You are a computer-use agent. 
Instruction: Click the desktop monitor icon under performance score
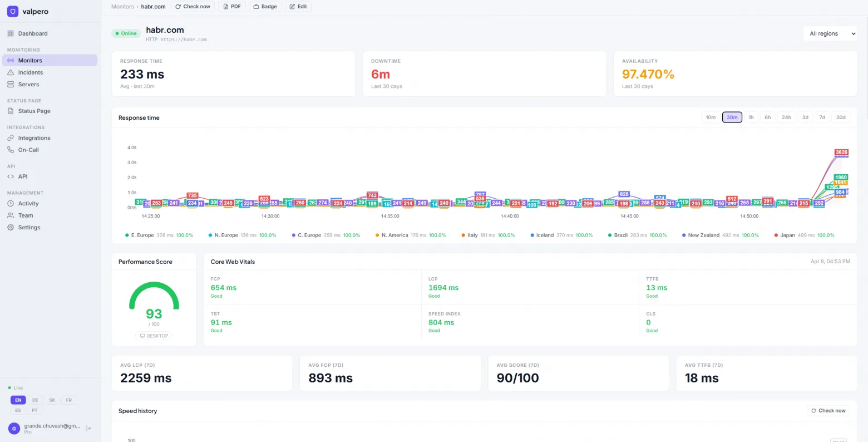(x=142, y=336)
